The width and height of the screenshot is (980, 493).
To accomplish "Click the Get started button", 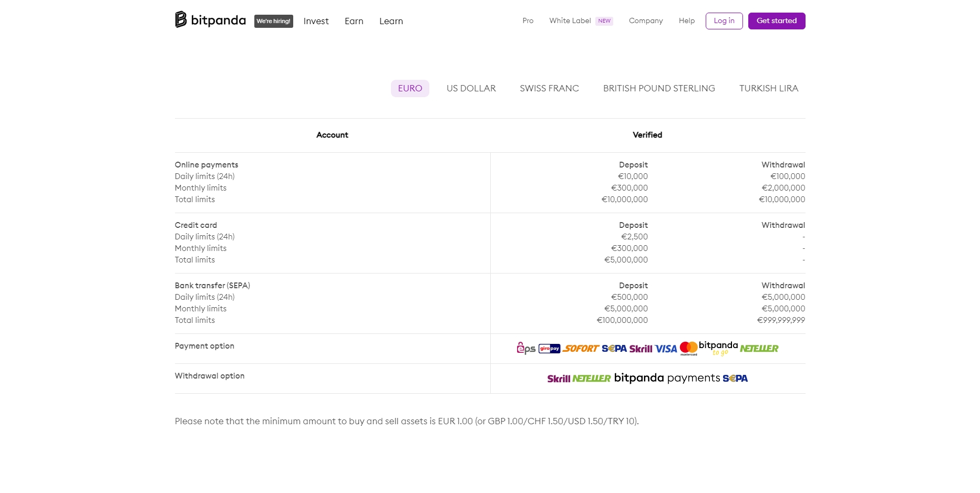I will point(777,21).
